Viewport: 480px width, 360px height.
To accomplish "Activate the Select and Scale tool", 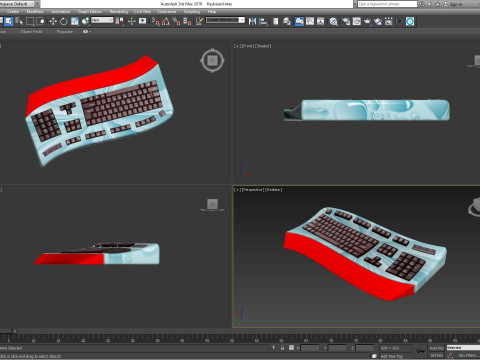I will pos(75,21).
